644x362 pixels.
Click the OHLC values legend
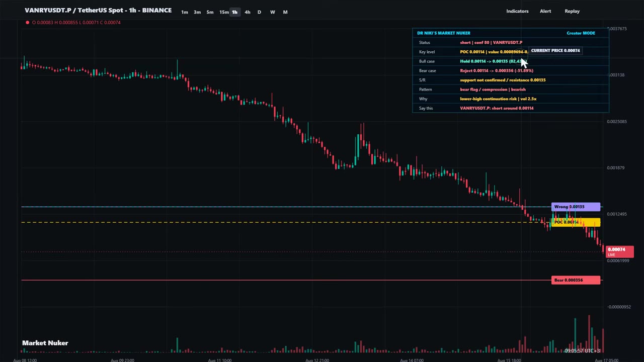pos(76,22)
